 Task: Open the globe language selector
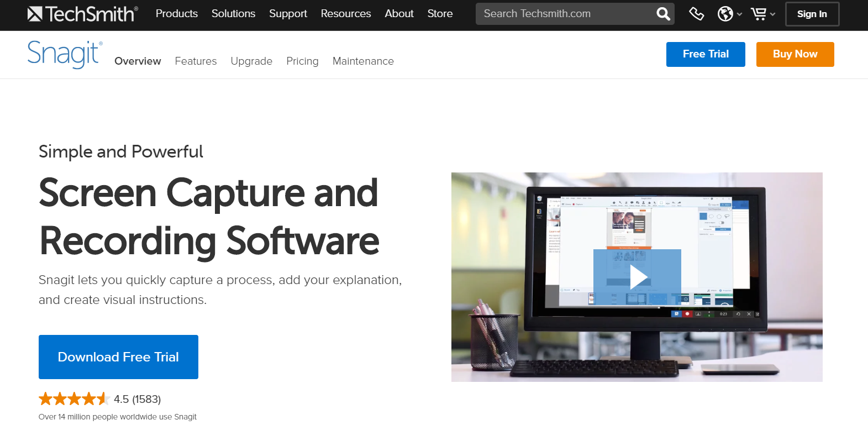tap(725, 14)
